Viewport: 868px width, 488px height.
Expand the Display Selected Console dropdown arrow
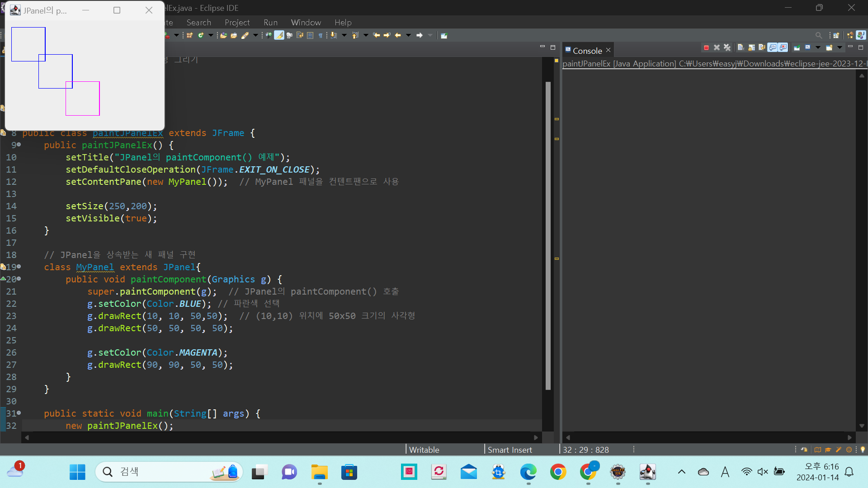click(x=818, y=47)
